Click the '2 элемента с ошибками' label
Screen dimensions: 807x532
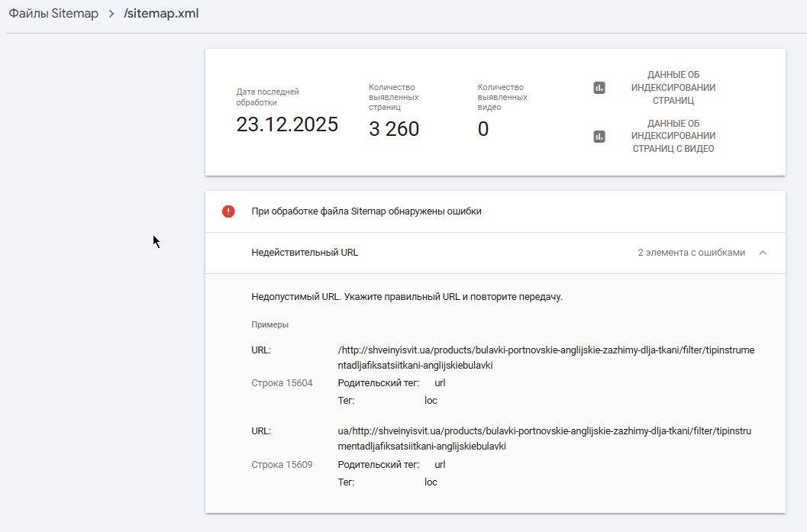pyautogui.click(x=691, y=253)
